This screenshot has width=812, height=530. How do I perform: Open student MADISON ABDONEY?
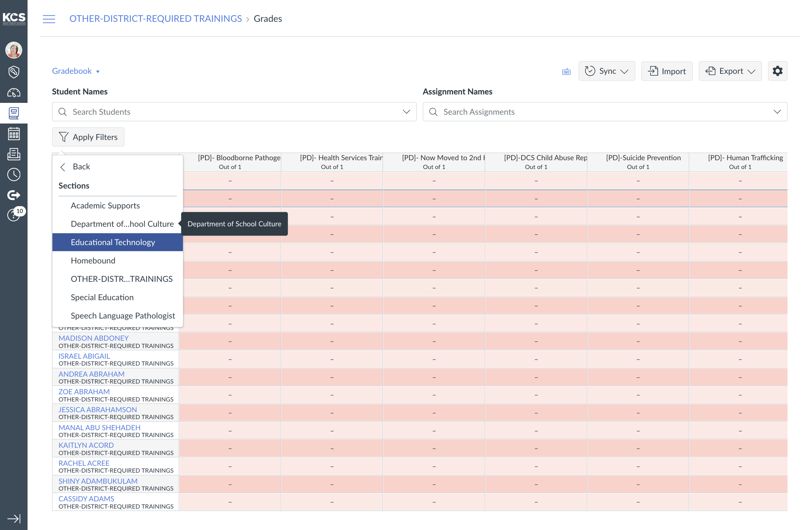point(93,338)
